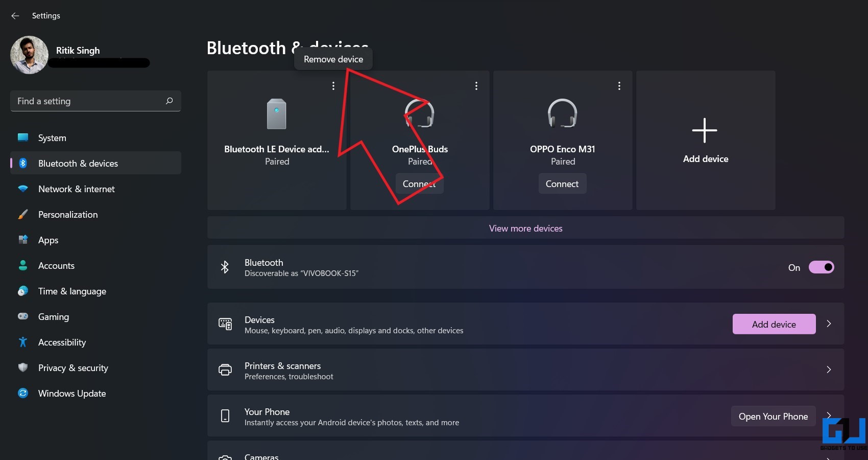Viewport: 868px width, 460px height.
Task: Click the Privacy shield icon
Action: [x=23, y=367]
